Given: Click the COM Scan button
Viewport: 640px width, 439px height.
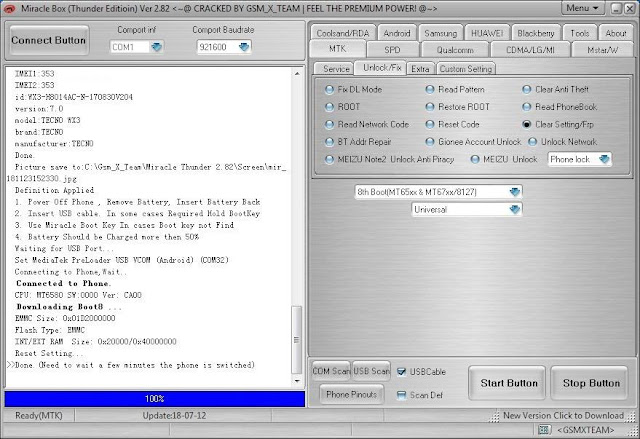Looking at the screenshot, I should 331,371.
